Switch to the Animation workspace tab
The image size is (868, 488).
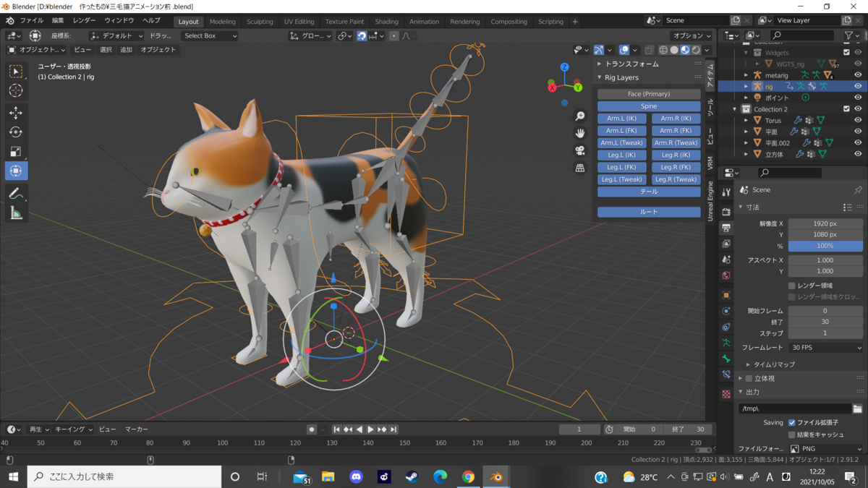424,22
